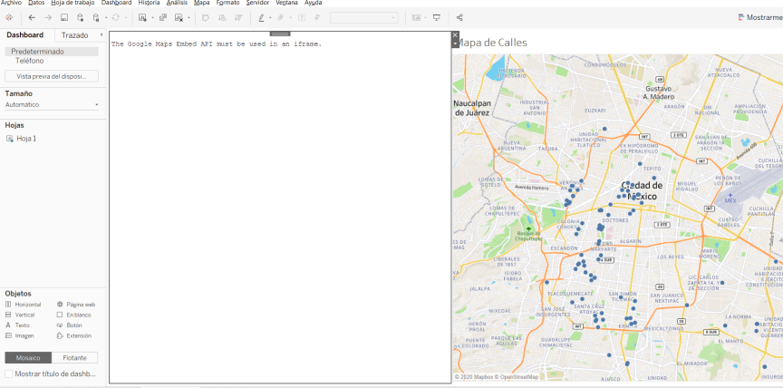Click the sort ascending toolbar icon
Screen dimensions: 783x388
[x=222, y=17]
